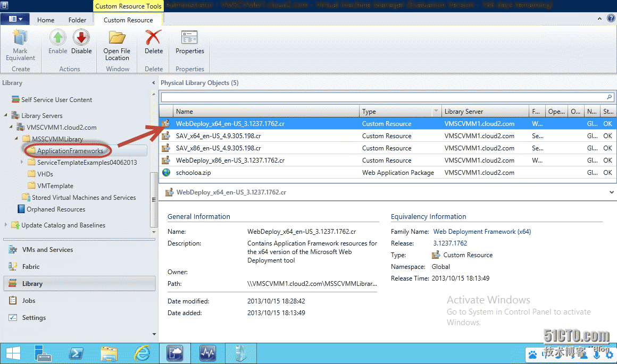
Task: Click the performance monitor taskbar icon
Action: click(x=208, y=353)
